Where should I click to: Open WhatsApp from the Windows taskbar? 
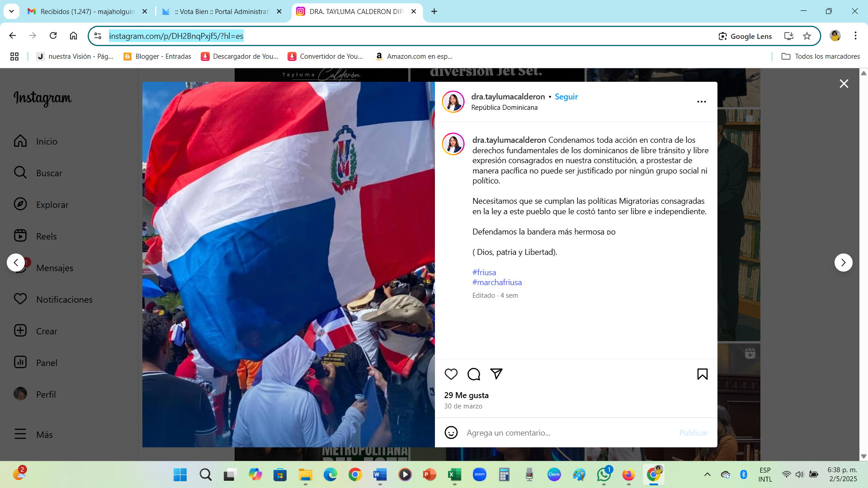604,474
